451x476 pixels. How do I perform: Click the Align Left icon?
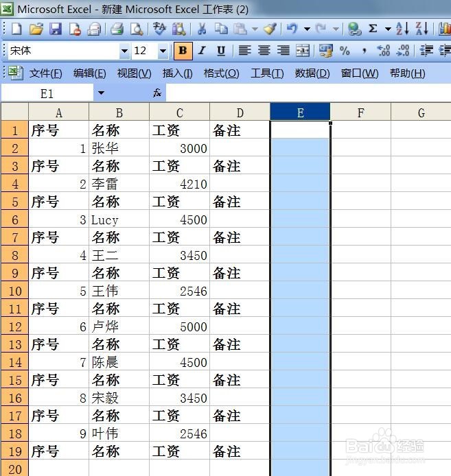coord(244,51)
